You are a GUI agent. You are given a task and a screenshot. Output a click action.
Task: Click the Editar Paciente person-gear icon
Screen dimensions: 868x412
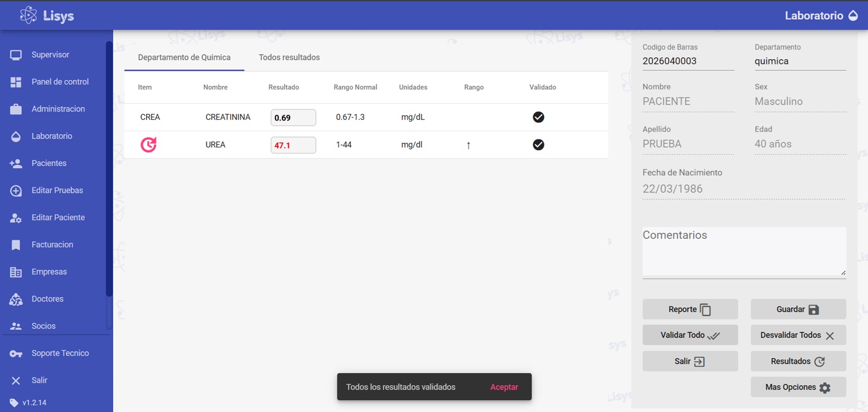[x=16, y=218]
